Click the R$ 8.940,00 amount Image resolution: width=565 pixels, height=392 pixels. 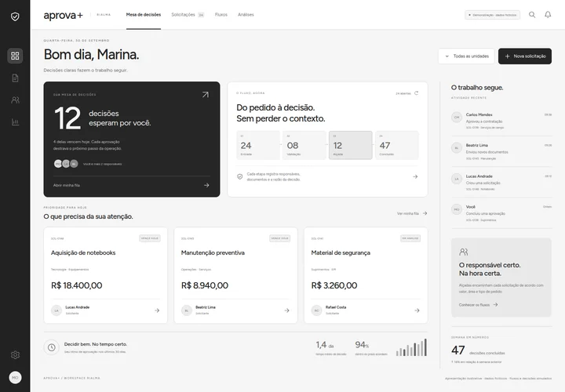(204, 285)
